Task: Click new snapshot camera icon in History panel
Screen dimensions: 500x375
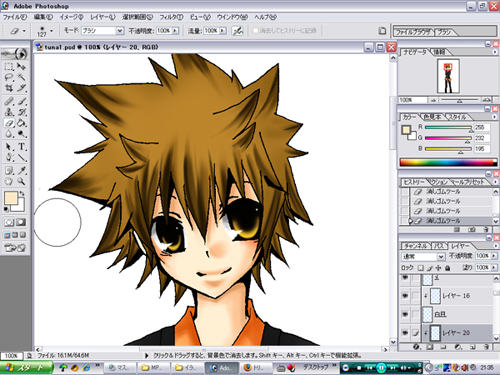Action: [471, 230]
